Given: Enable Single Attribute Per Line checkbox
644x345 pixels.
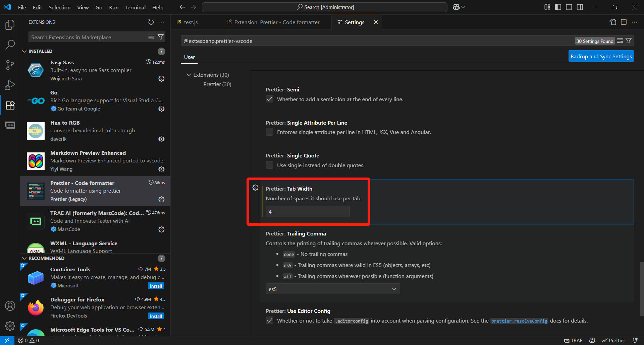Looking at the screenshot, I should 270,132.
